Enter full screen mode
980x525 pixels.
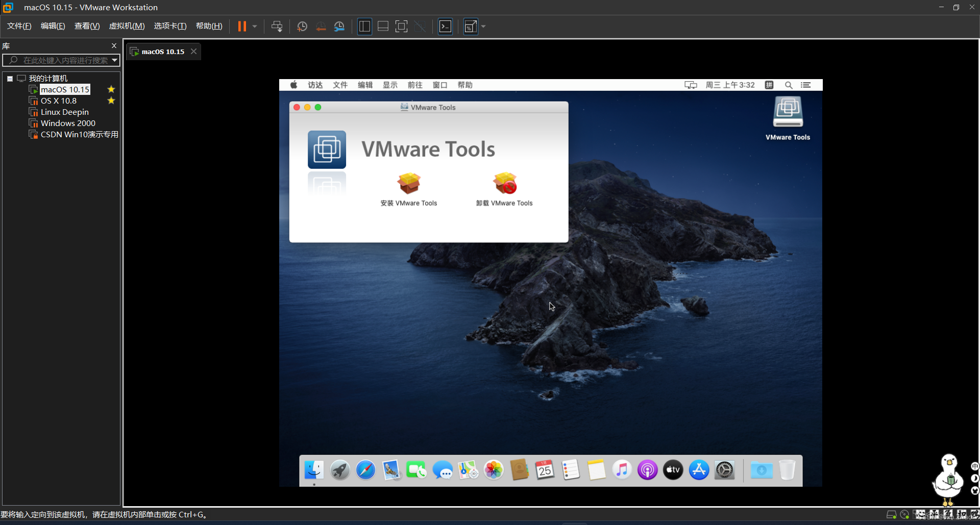[x=402, y=27]
